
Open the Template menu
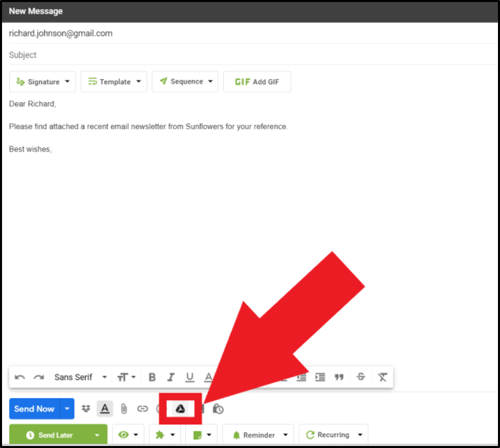pos(113,82)
